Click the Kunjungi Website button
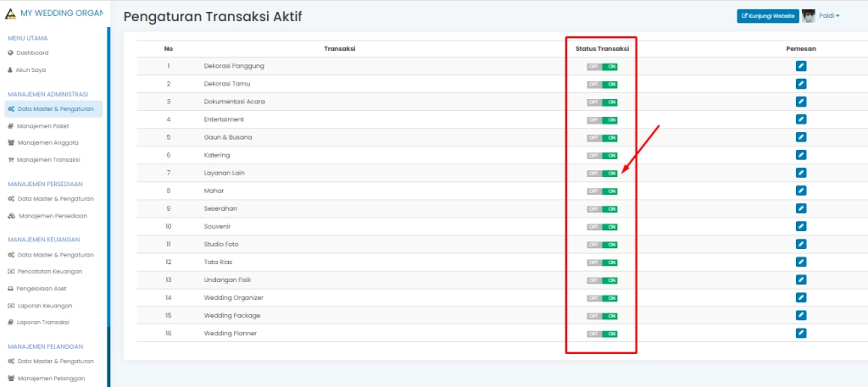The height and width of the screenshot is (387, 868). pos(768,16)
